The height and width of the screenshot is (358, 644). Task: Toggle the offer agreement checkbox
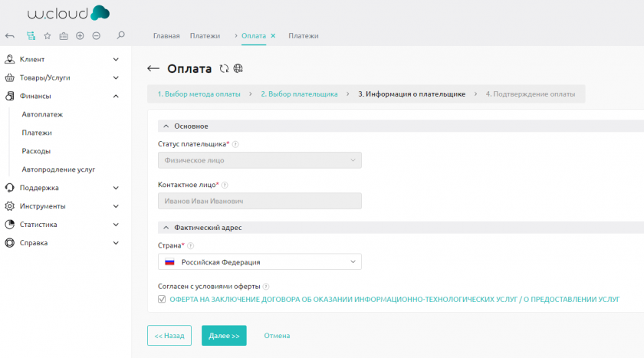pyautogui.click(x=161, y=299)
